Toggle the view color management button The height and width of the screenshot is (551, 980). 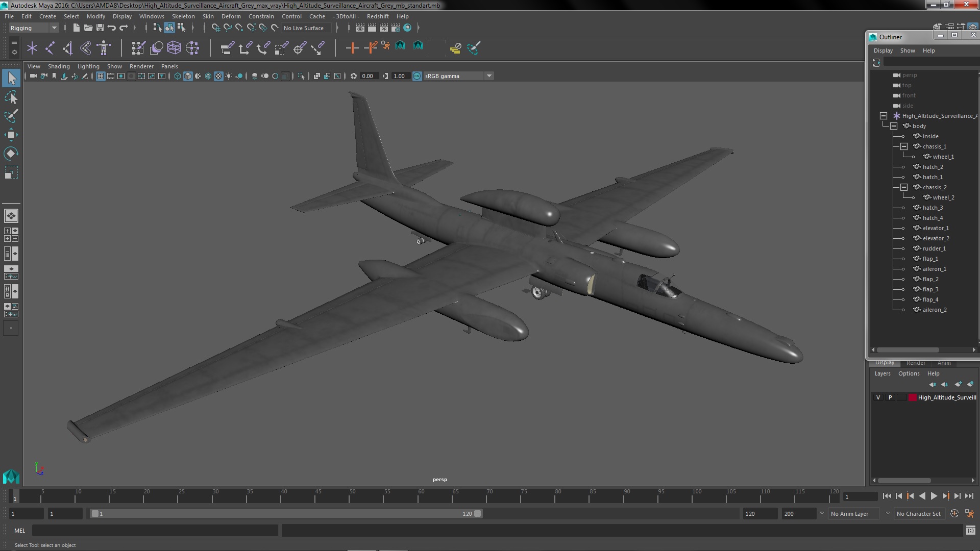417,76
